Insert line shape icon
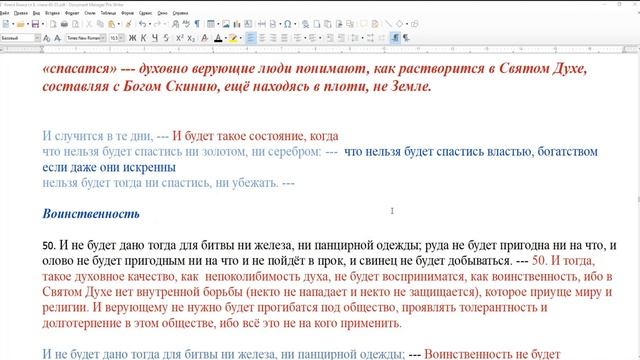640x360 pixels. (x=388, y=24)
